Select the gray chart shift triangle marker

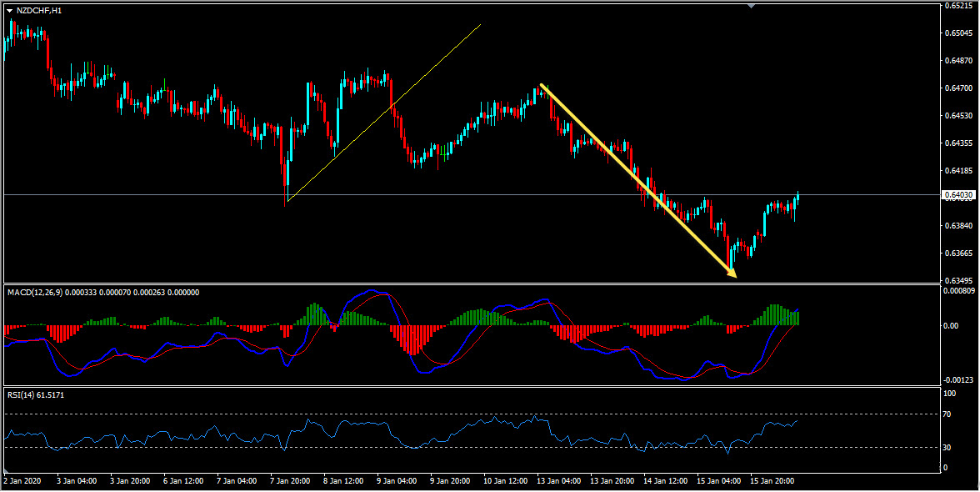pos(752,6)
